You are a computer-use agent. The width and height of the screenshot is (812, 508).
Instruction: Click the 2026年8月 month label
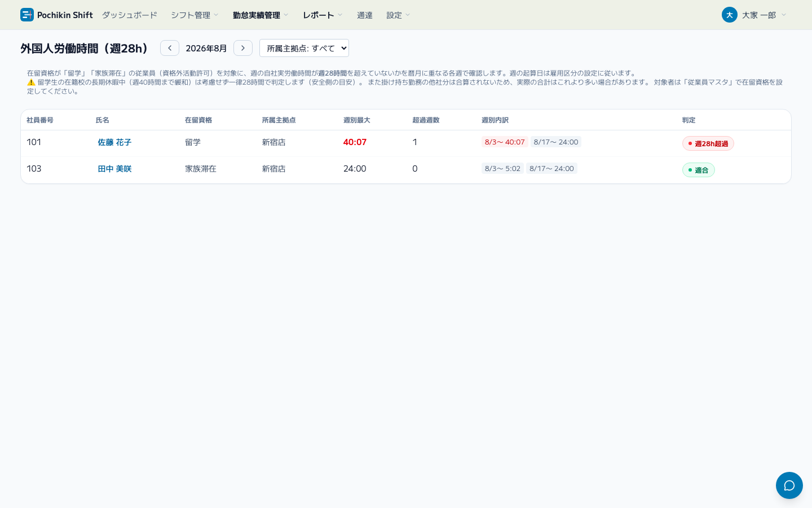(206, 48)
